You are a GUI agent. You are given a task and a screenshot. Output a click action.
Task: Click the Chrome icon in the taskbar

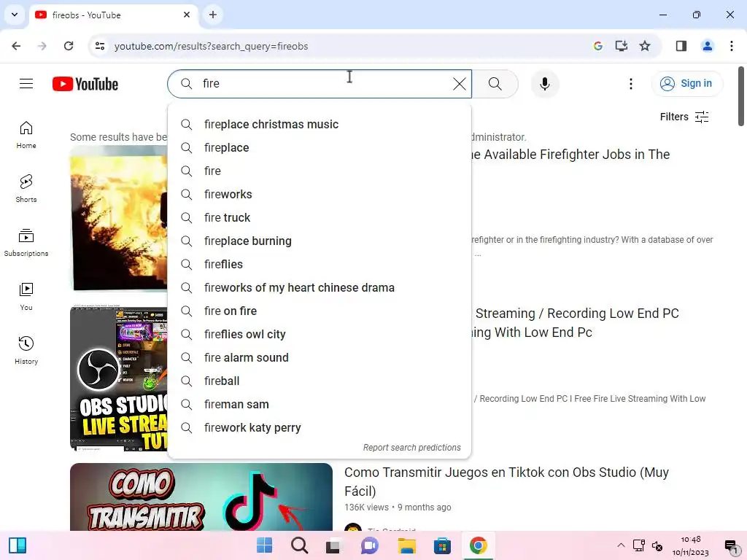(478, 545)
